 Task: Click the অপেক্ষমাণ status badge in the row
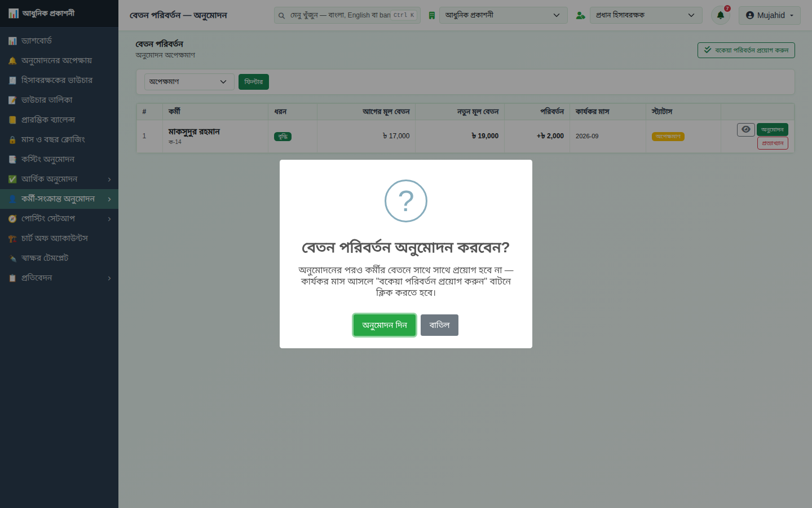[x=668, y=137]
